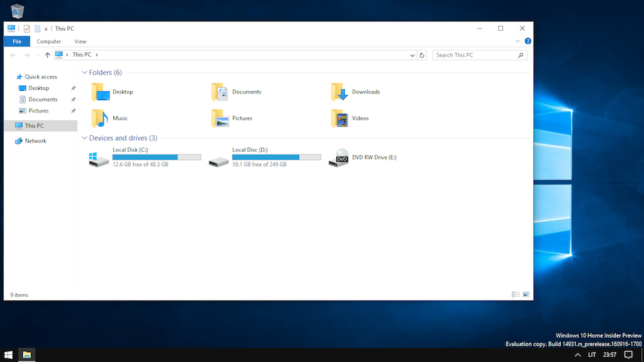Screen dimensions: 644x362
Task: Open the Computer ribbon tab
Action: pos(49,41)
